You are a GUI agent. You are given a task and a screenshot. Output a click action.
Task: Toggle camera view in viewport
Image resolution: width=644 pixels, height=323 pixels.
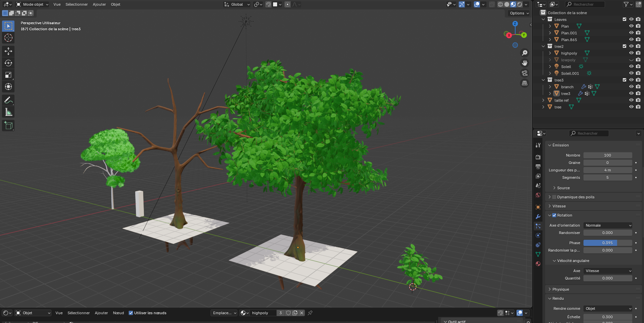point(524,73)
